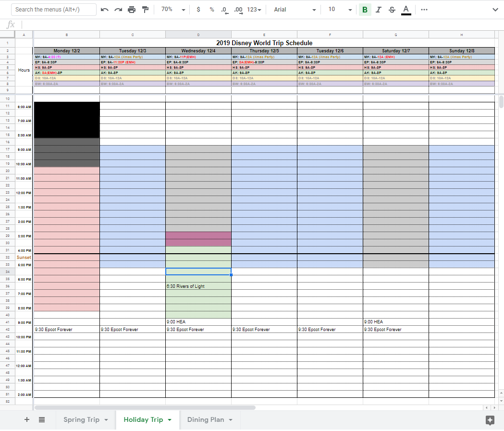Click the 'Sunday 12/8' header cell

pyautogui.click(x=462, y=51)
